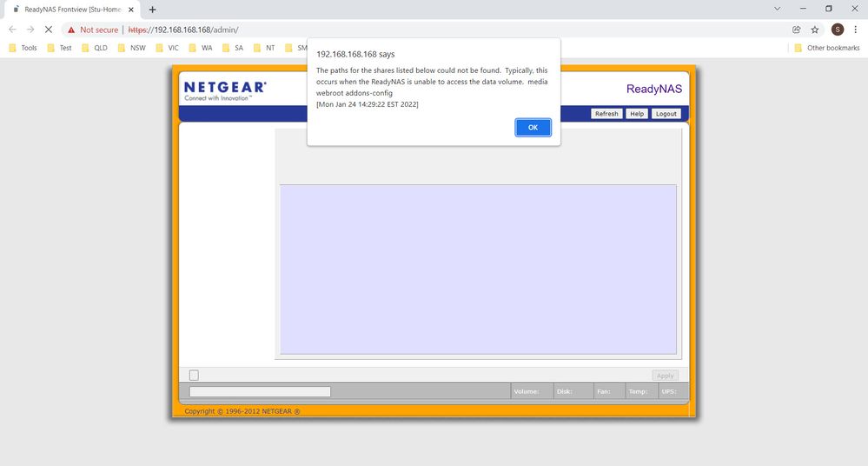Open Chrome three-dot menu

click(855, 30)
